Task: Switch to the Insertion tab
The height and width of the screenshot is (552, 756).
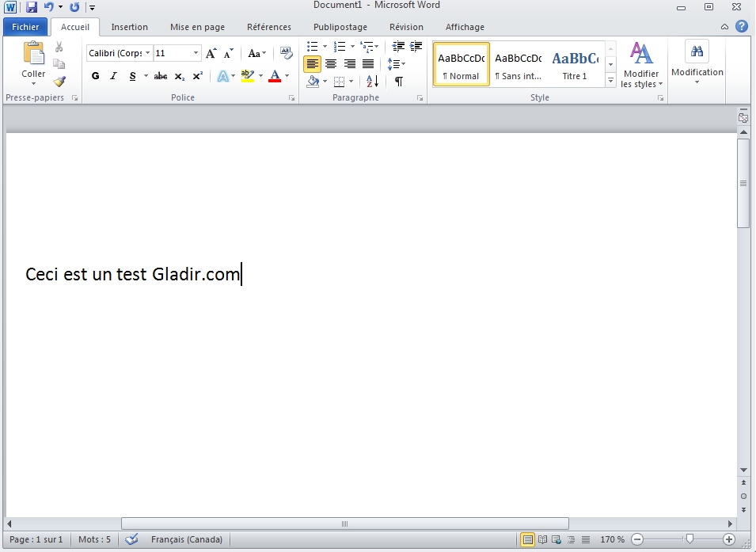Action: coord(129,27)
